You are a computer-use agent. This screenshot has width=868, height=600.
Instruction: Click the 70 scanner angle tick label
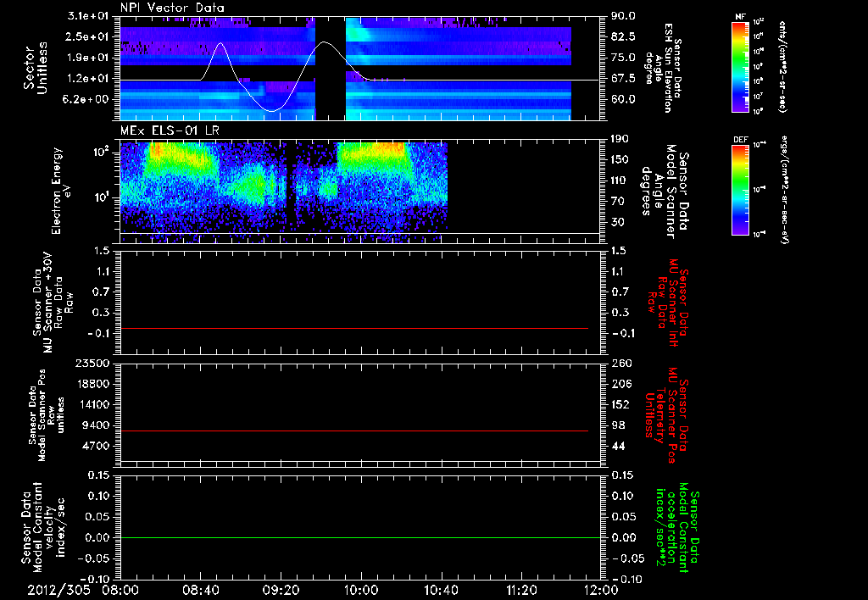pyautogui.click(x=617, y=202)
